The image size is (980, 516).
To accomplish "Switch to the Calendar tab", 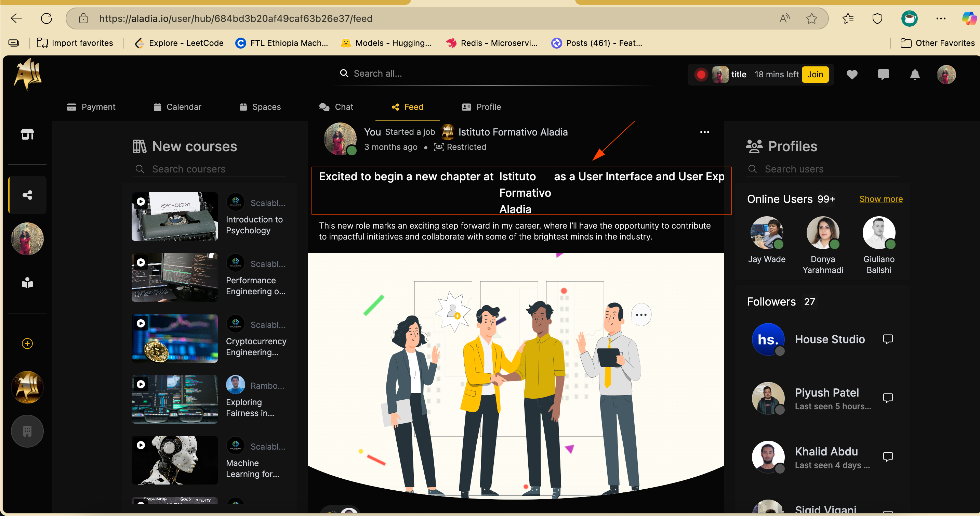I will click(x=177, y=107).
